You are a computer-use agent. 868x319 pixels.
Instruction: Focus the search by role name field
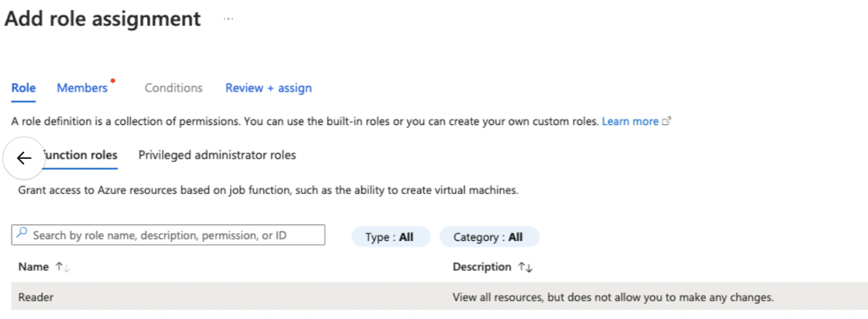pos(168,235)
